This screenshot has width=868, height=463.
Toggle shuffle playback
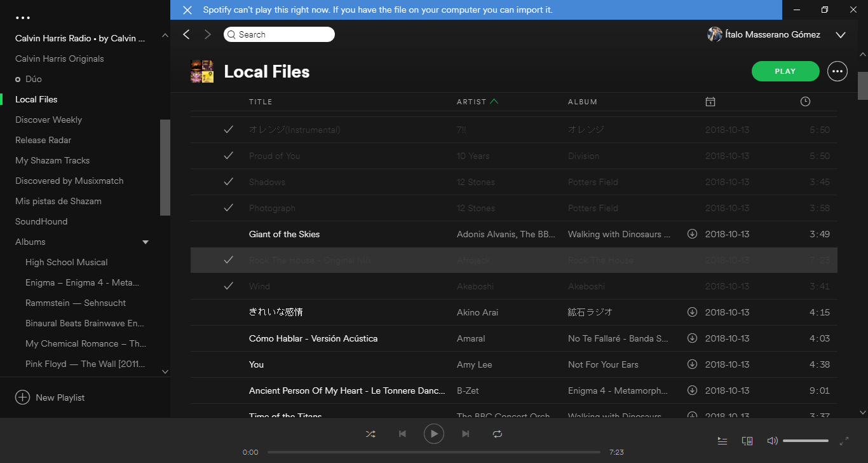click(370, 434)
